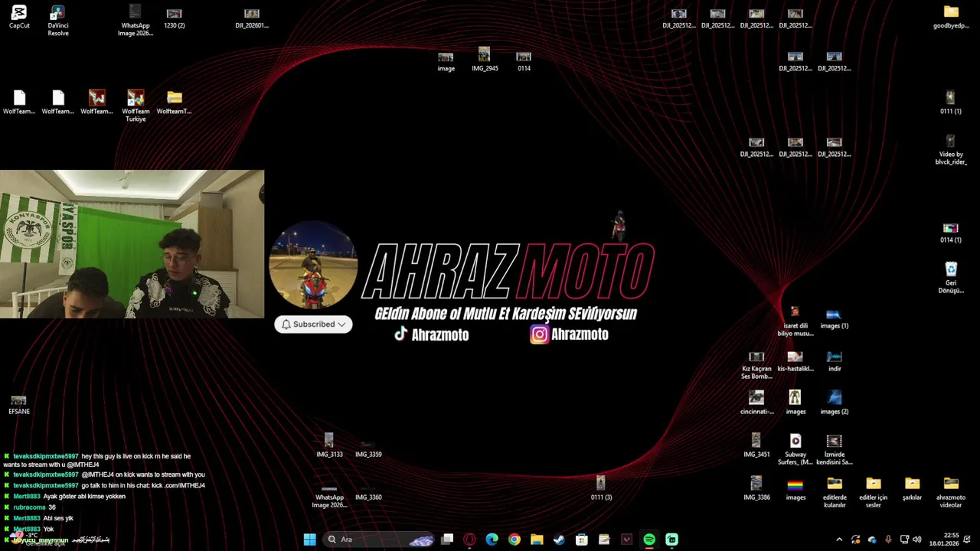The height and width of the screenshot is (551, 980).
Task: Open Microsoft Edge from the taskbar
Action: 492,540
